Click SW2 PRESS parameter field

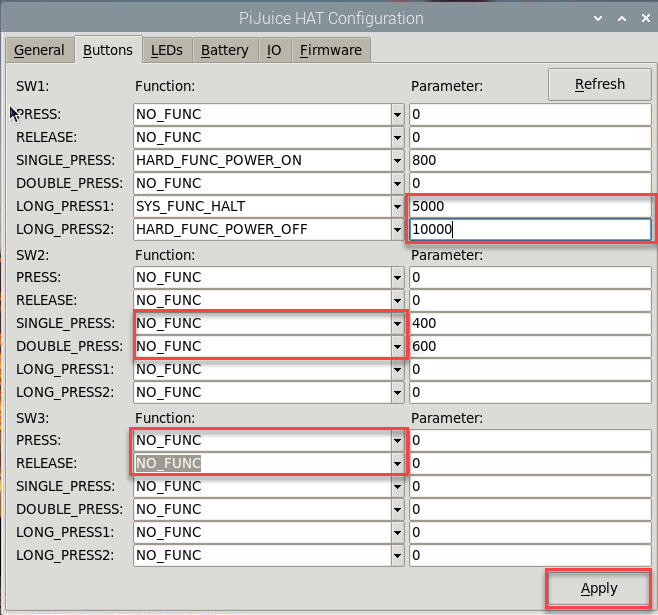click(530, 277)
